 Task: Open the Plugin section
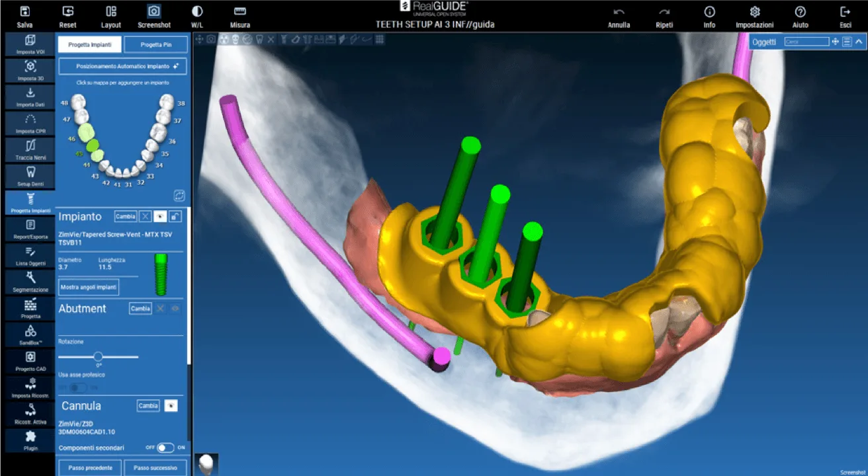(x=30, y=440)
